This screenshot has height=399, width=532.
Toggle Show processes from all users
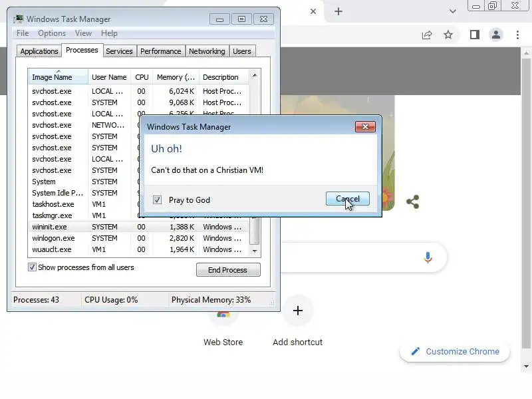click(32, 267)
